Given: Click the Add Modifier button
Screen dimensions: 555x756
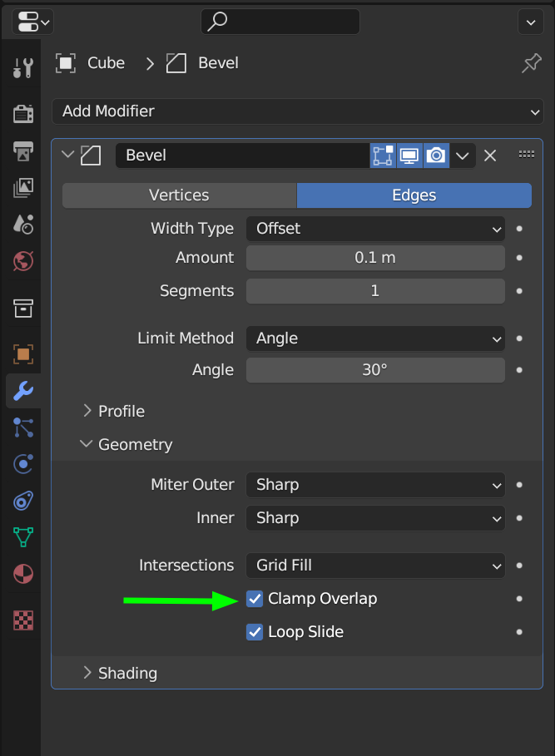Looking at the screenshot, I should [x=297, y=111].
